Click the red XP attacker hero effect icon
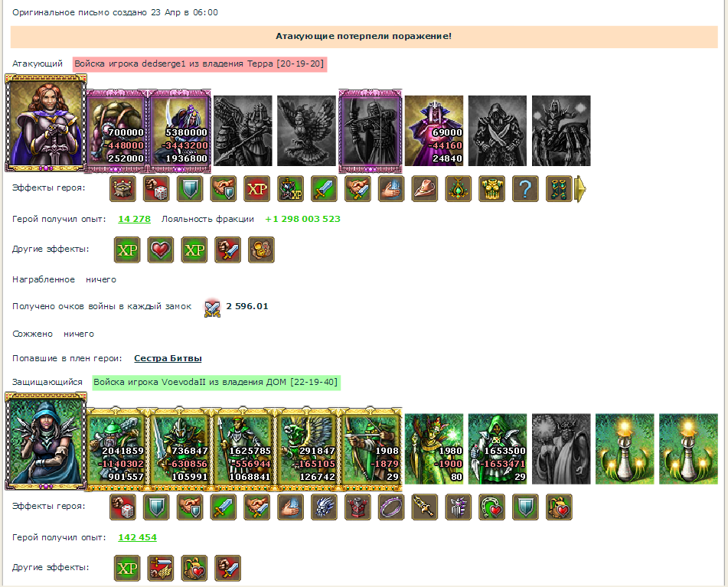Screen dimensions: 728x587 click(256, 189)
